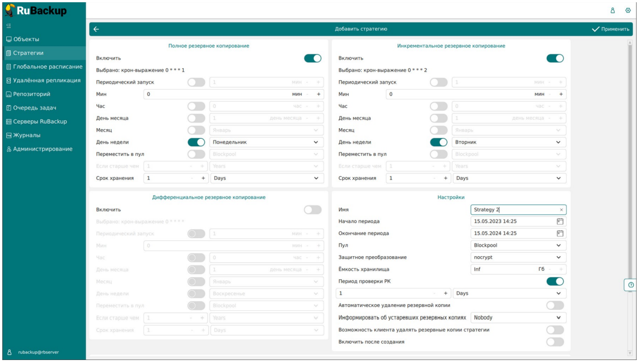Open full backup retention Days dropdown
Viewport: 640px width, 364px height.
pyautogui.click(x=267, y=178)
